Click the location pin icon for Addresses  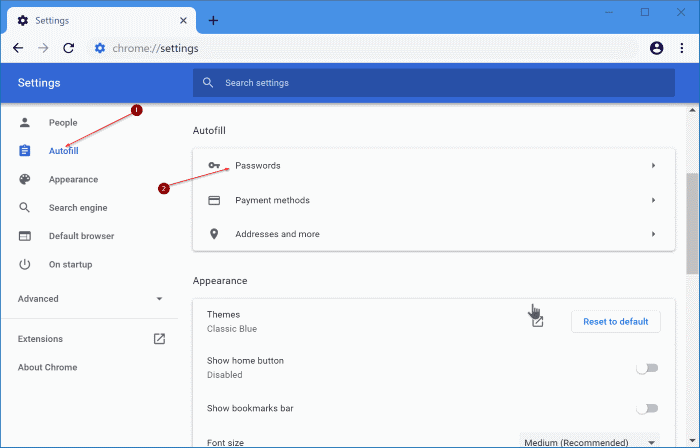tap(214, 234)
